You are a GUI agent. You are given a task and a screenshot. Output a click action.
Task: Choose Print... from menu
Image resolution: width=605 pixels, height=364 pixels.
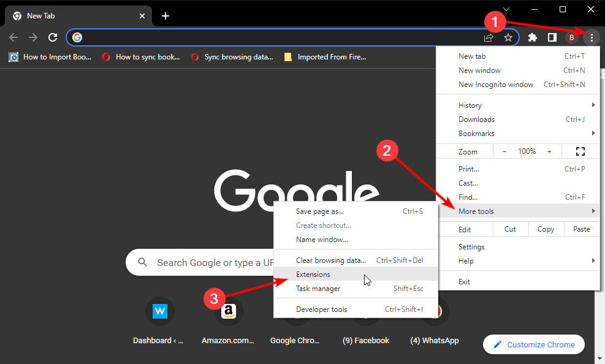click(518, 169)
